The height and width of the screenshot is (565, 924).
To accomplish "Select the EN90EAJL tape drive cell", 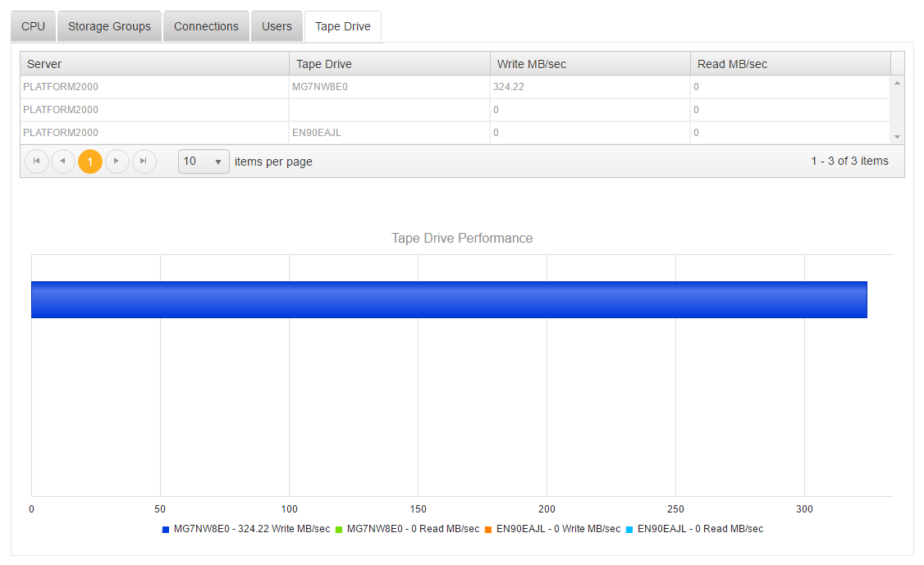I will [x=390, y=133].
